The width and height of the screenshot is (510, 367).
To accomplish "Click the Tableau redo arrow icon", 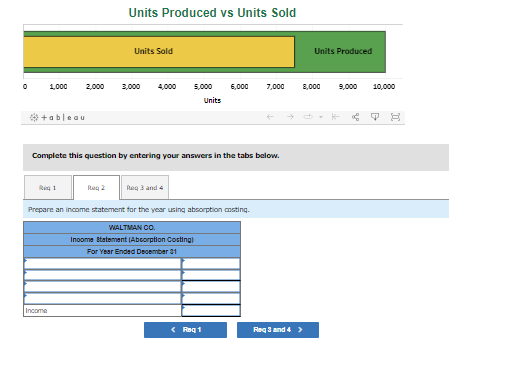I will (290, 117).
